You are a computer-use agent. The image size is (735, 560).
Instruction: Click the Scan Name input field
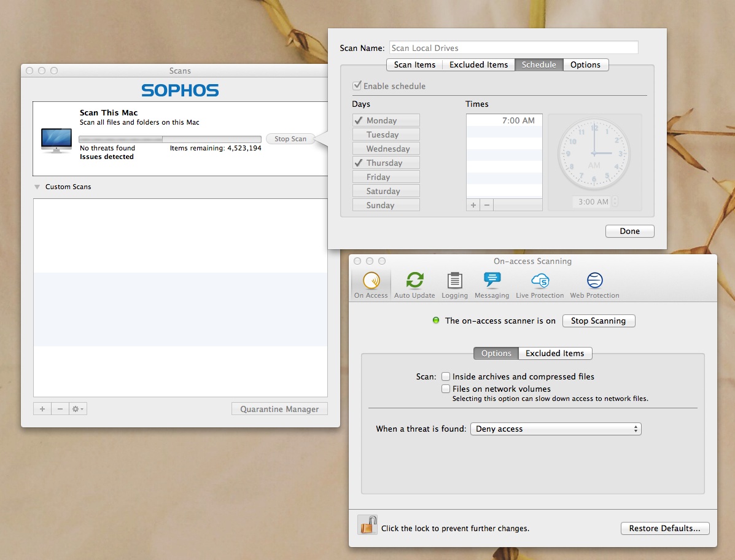(513, 48)
